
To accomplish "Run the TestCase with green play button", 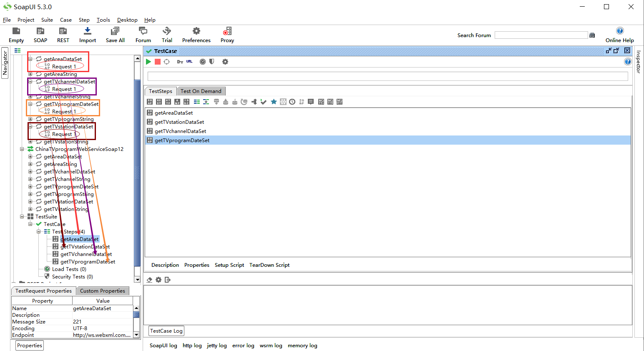I will (x=148, y=62).
